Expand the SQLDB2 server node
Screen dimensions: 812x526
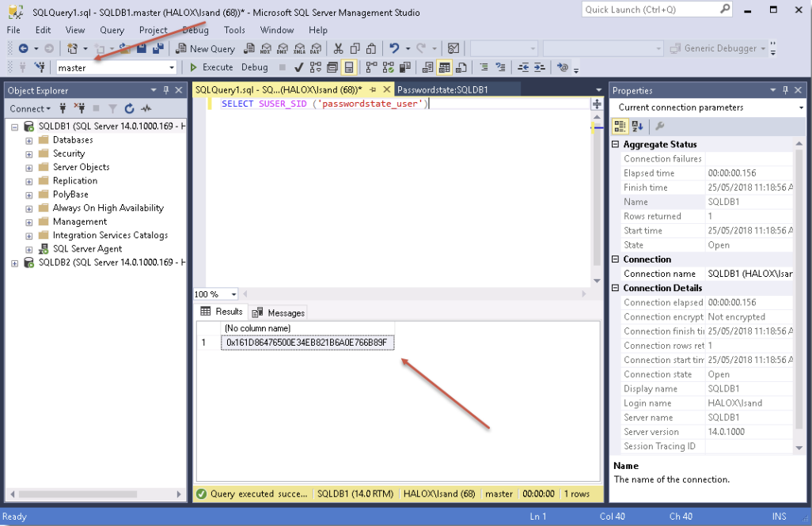pyautogui.click(x=14, y=263)
